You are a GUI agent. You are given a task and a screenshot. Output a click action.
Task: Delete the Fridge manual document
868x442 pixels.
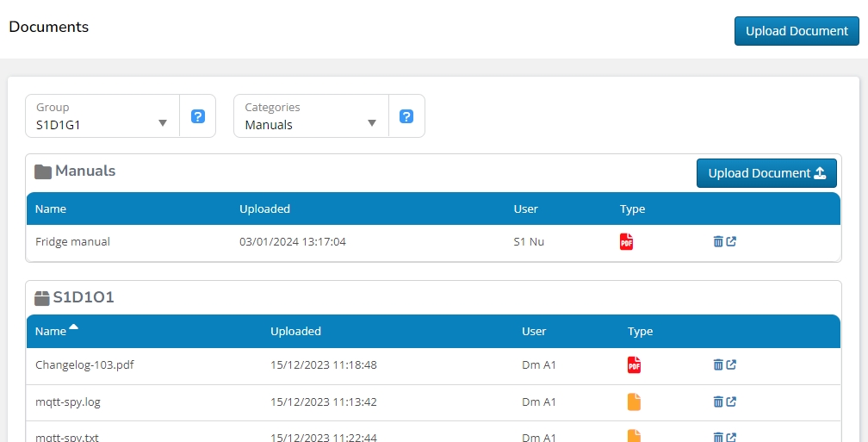718,242
